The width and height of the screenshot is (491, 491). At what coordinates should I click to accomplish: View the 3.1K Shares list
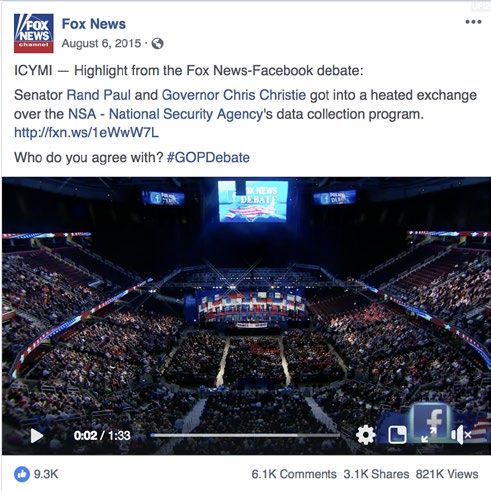click(x=376, y=474)
